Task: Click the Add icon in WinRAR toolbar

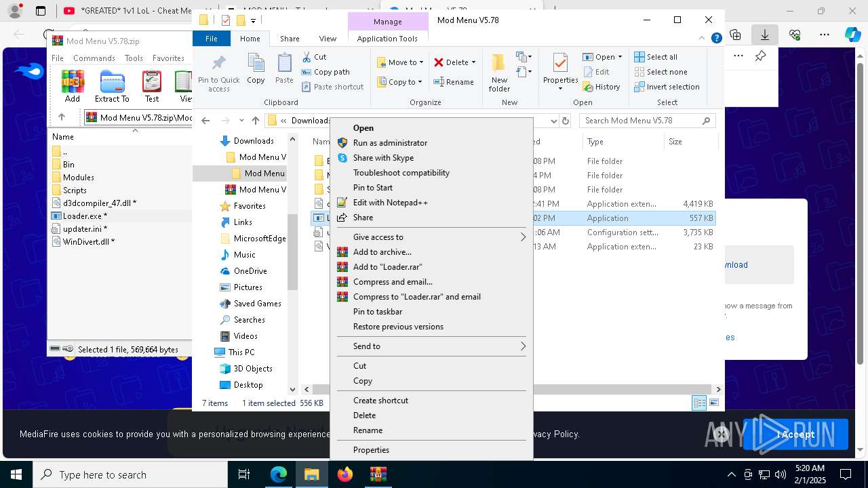Action: (72, 86)
